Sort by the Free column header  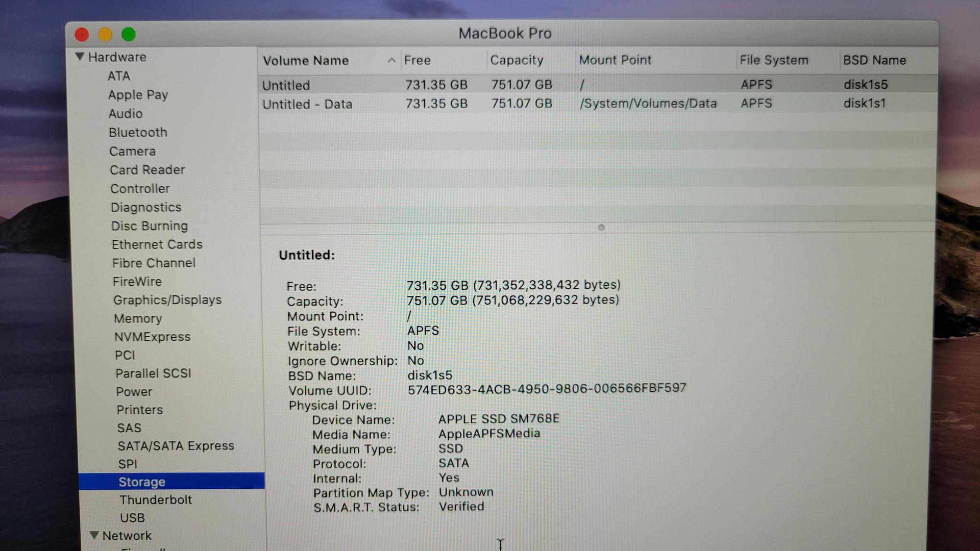tap(418, 60)
